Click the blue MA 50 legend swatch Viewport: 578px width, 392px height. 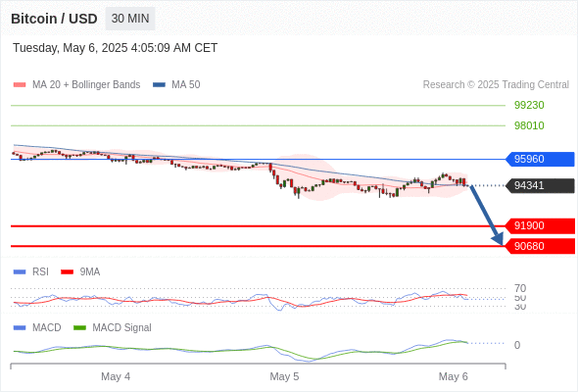pyautogui.click(x=159, y=85)
